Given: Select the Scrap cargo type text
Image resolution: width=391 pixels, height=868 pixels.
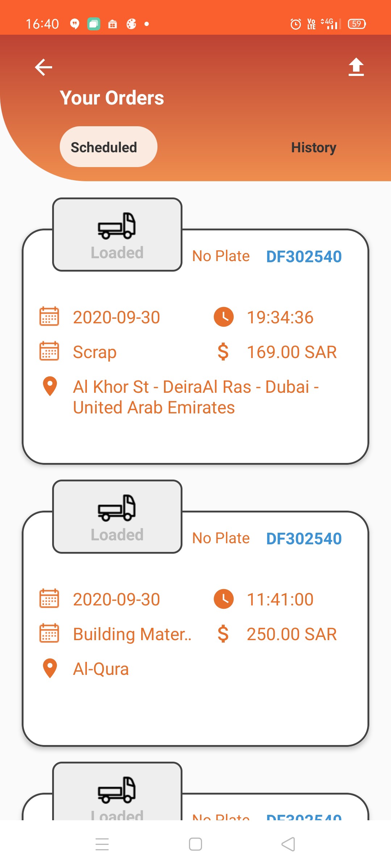Looking at the screenshot, I should click(x=94, y=352).
